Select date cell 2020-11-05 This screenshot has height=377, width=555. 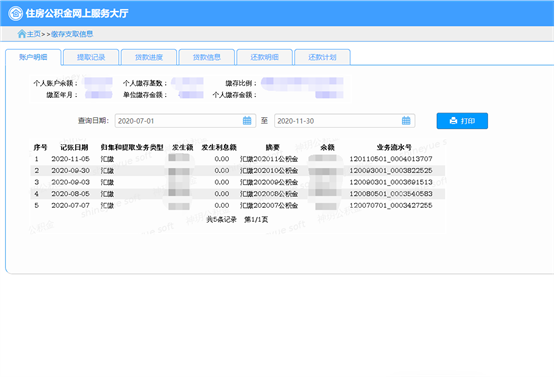(x=70, y=159)
